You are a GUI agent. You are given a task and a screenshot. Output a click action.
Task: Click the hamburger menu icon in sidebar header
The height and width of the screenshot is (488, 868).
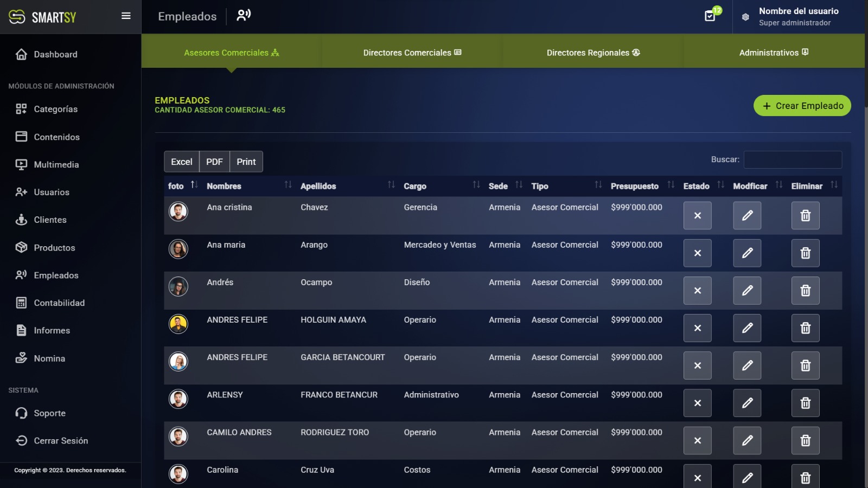126,16
